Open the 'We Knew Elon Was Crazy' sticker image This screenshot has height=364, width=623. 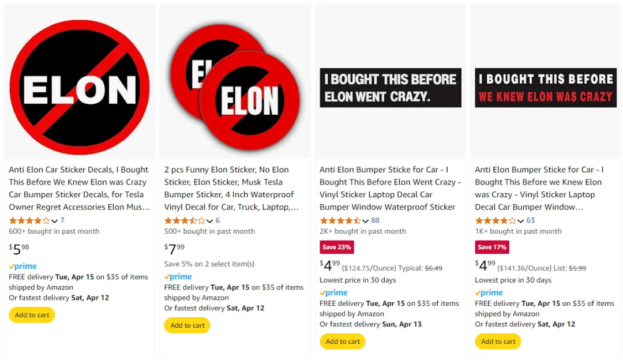pyautogui.click(x=546, y=88)
